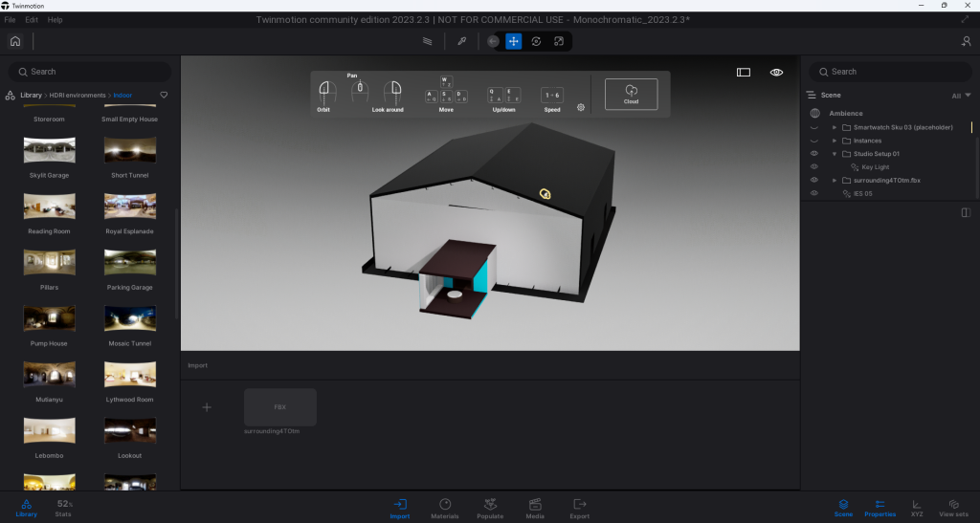Open navigation settings gear icon

pos(581,108)
